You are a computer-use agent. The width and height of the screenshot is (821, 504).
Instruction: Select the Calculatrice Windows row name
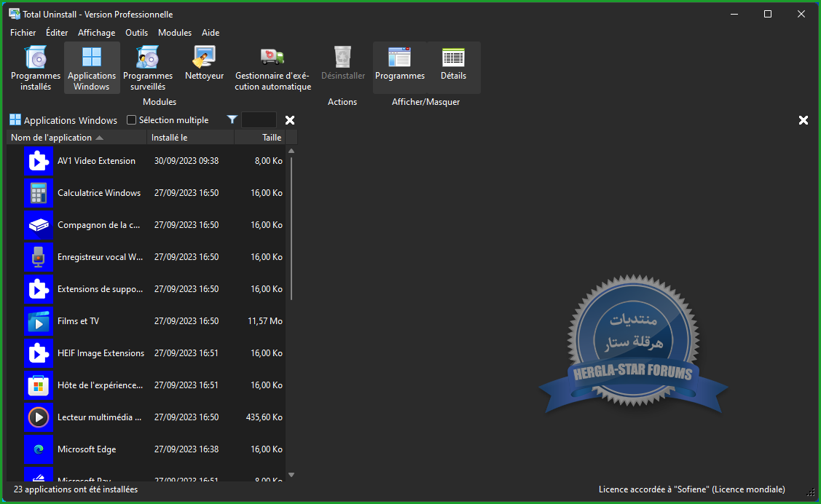coord(99,193)
